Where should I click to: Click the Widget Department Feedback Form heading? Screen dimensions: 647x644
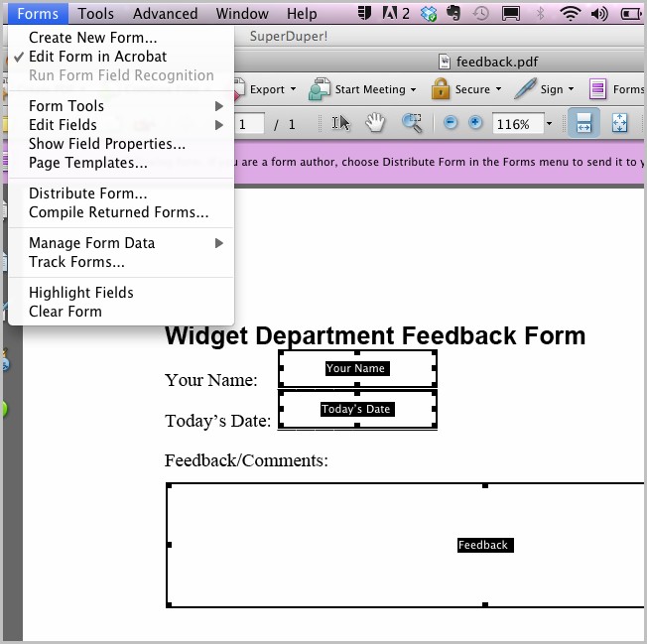pyautogui.click(x=375, y=335)
